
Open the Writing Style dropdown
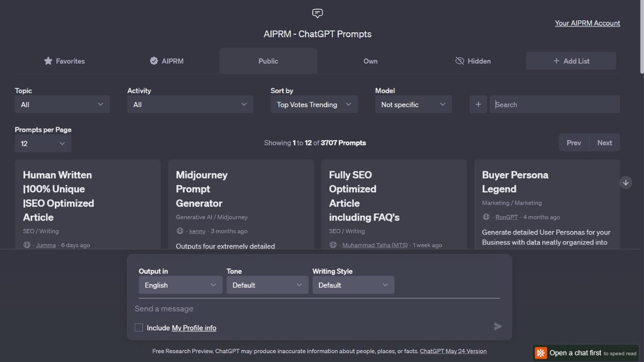353,285
